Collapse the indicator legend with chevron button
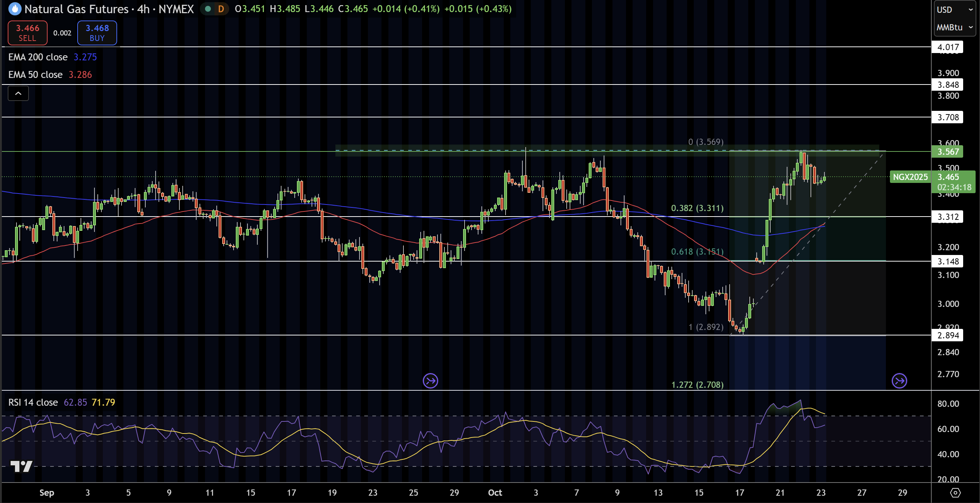The height and width of the screenshot is (503, 980). [x=18, y=93]
